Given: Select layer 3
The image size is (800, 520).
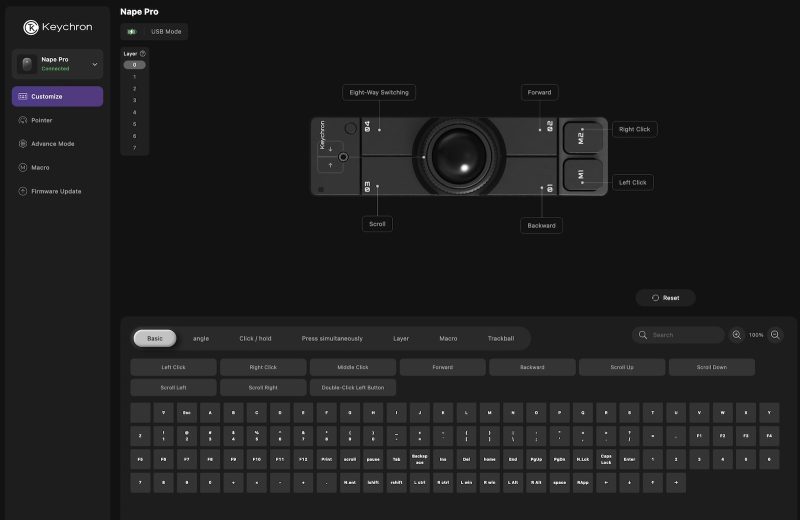Looking at the screenshot, I should [135, 101].
